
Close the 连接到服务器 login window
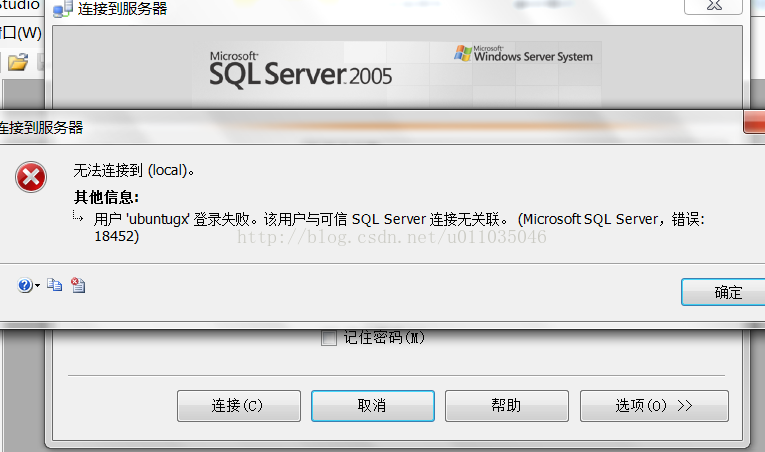click(x=714, y=6)
